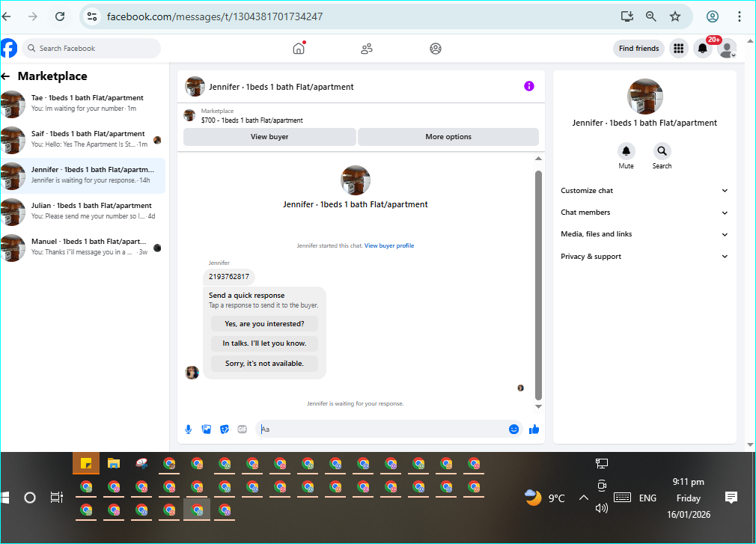Open Sticky Notes in the taskbar
Screen dimensions: 756x544
point(86,463)
